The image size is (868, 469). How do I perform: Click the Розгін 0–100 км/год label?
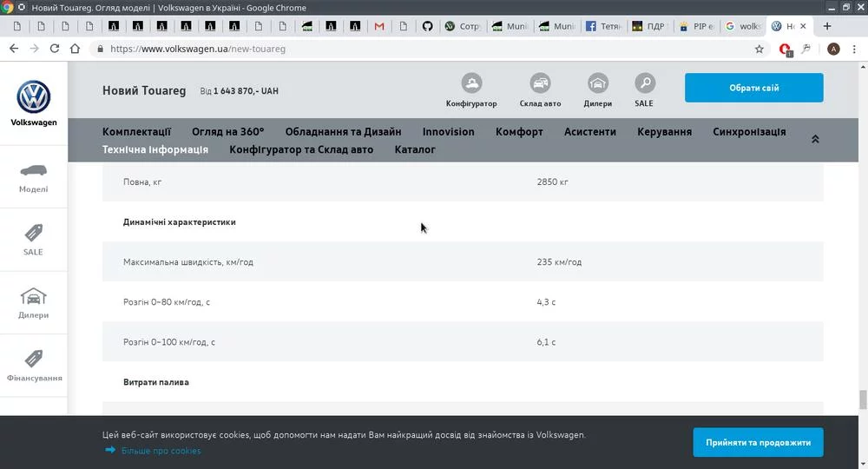pos(169,342)
